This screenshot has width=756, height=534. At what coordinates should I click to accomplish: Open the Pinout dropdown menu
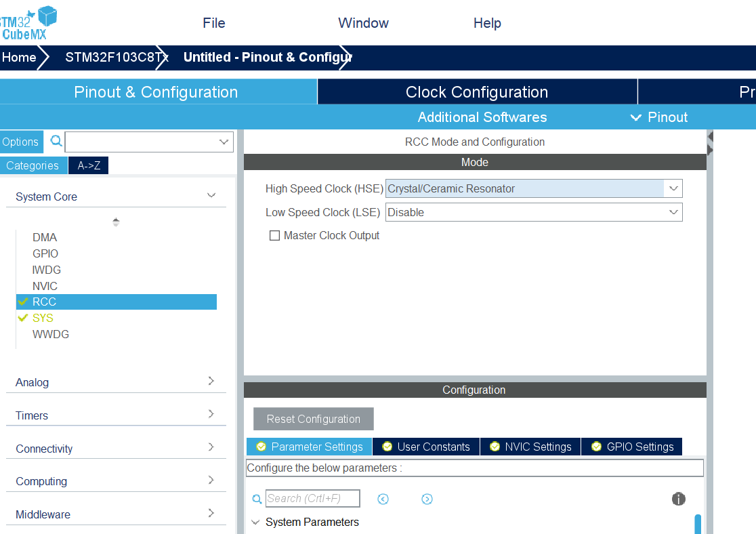pyautogui.click(x=659, y=117)
